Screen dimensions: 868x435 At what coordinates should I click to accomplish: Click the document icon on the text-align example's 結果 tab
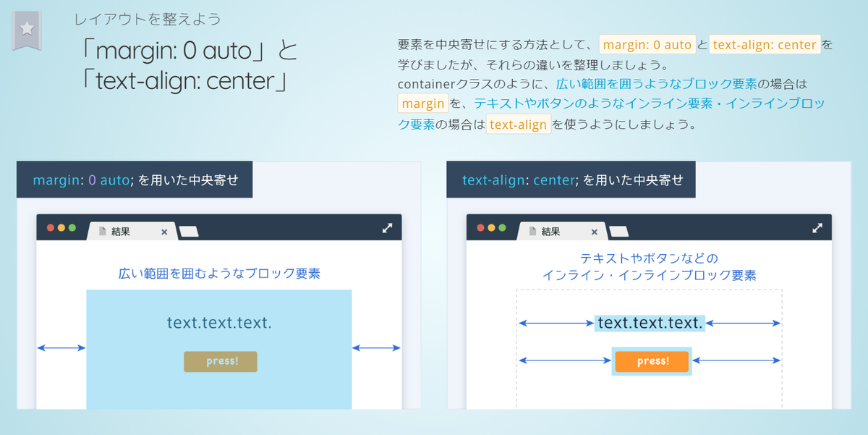(x=533, y=232)
